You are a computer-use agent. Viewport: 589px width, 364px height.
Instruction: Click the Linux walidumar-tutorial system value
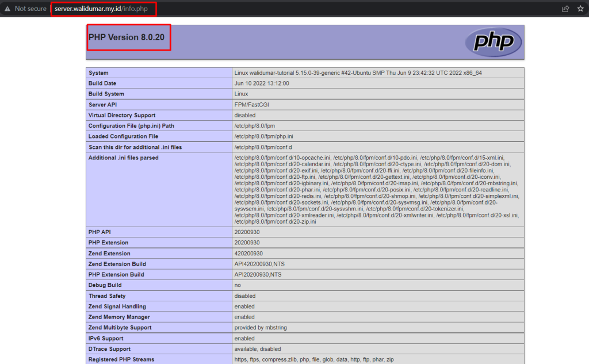click(358, 73)
